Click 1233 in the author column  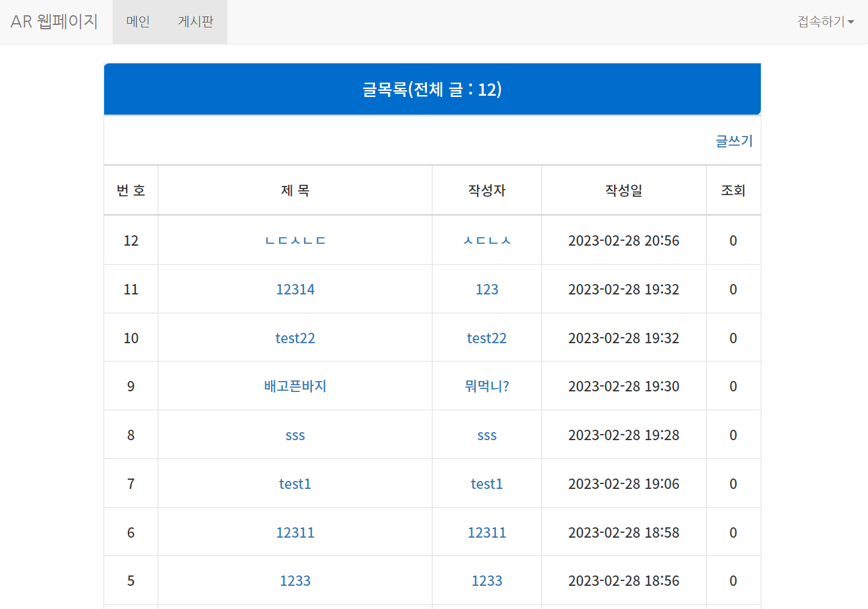tap(487, 580)
